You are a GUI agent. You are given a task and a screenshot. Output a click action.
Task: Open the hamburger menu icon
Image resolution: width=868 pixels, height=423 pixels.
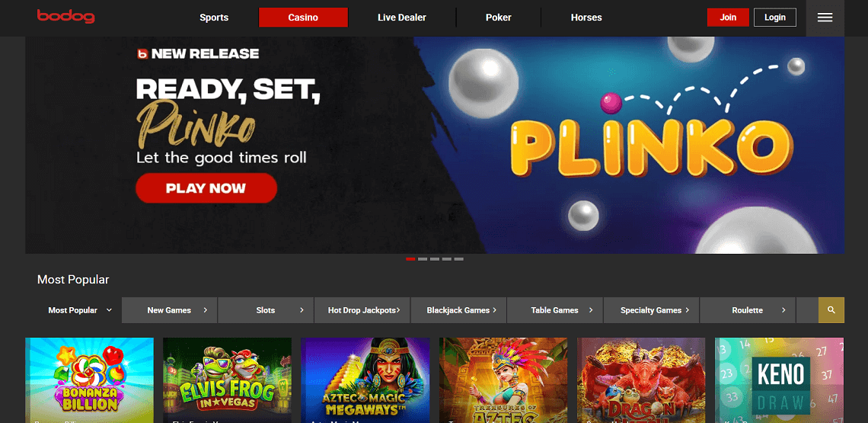tap(825, 18)
